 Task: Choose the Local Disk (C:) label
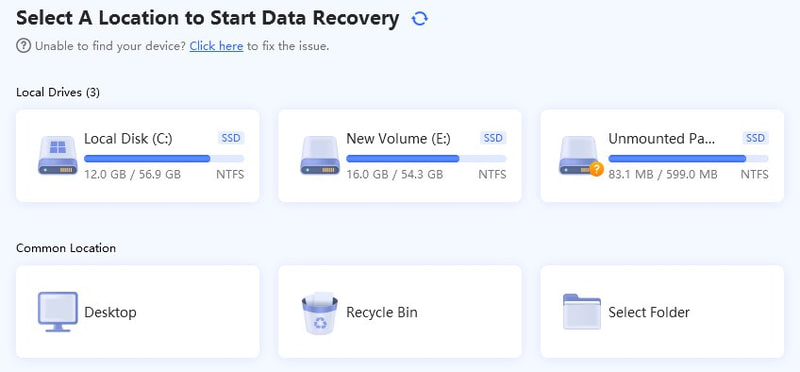point(128,139)
